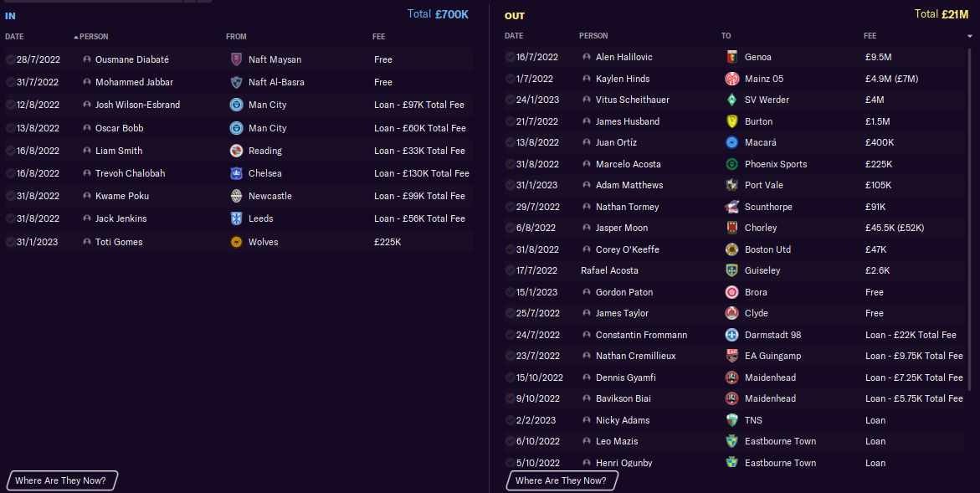The width and height of the screenshot is (980, 493).
Task: Click the Scunthorpe club badge
Action: [x=732, y=206]
